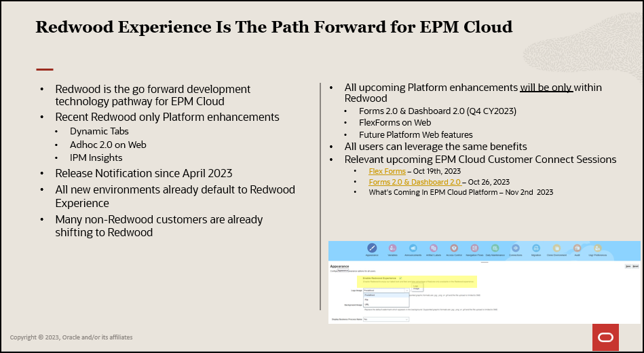The image size is (644, 353).
Task: Open the Flex Forms link
Action: tap(387, 171)
